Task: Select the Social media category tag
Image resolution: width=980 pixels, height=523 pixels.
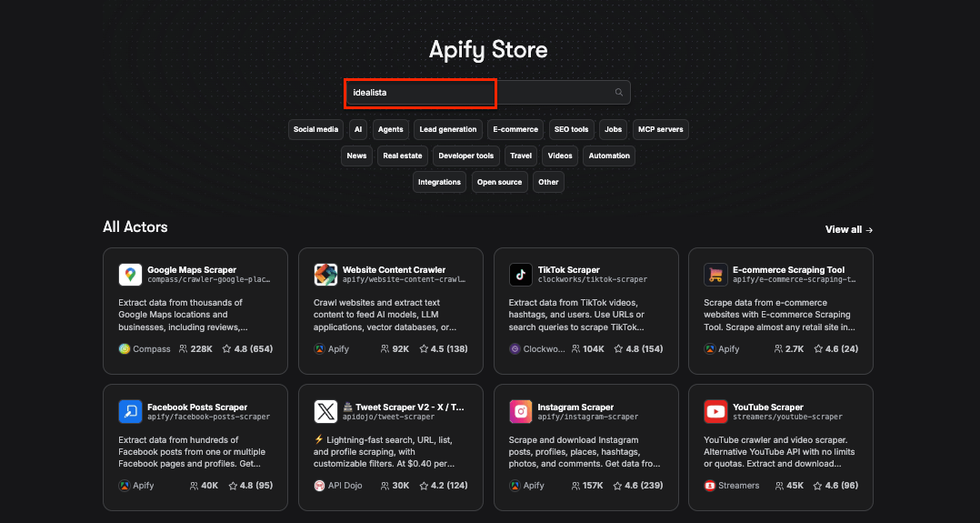Action: (315, 129)
